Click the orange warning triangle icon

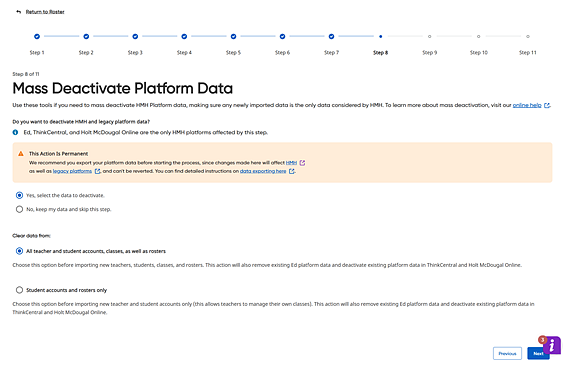[x=21, y=154]
